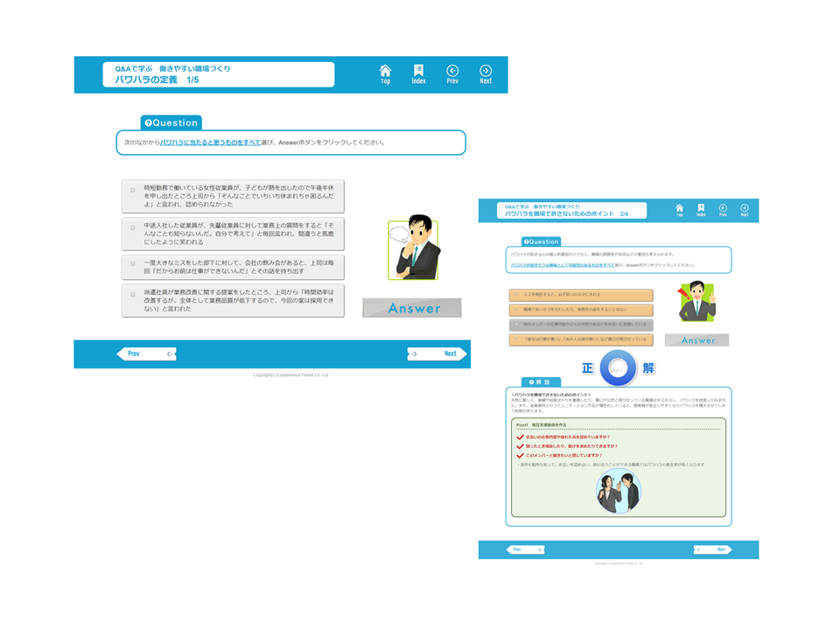Click the Top home icon on the 2/4 slide
Image resolution: width=840 pixels, height=630 pixels.
coord(679,210)
